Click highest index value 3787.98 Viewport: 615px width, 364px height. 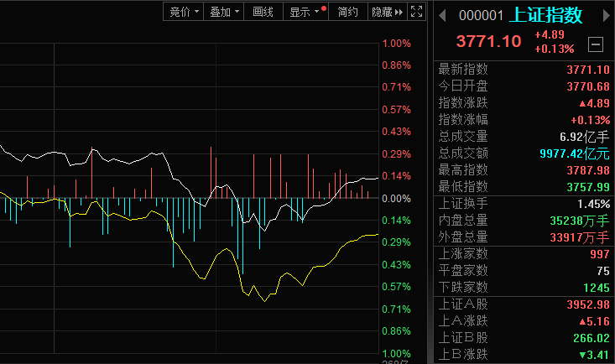588,170
